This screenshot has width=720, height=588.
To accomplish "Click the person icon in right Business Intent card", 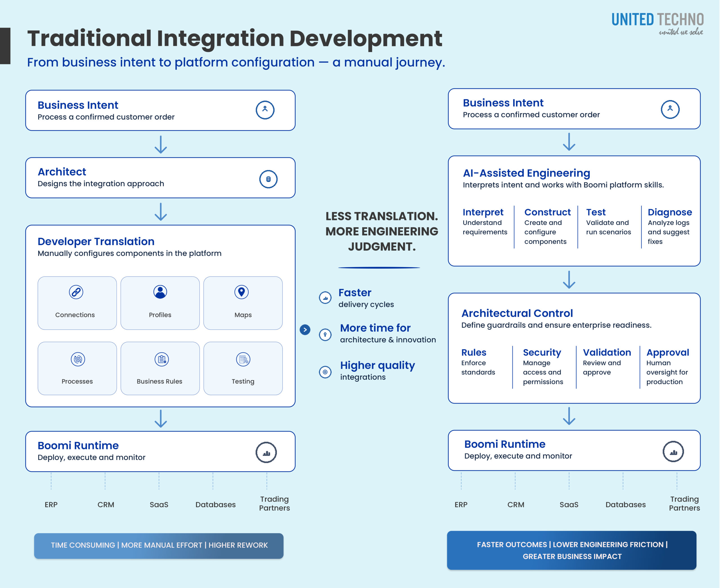I will pos(670,109).
